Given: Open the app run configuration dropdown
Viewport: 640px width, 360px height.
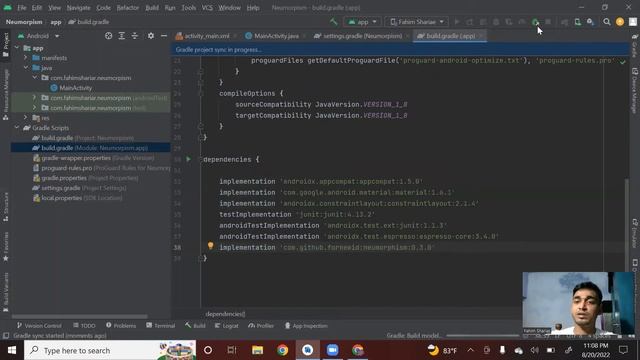Looking at the screenshot, I should tap(362, 22).
